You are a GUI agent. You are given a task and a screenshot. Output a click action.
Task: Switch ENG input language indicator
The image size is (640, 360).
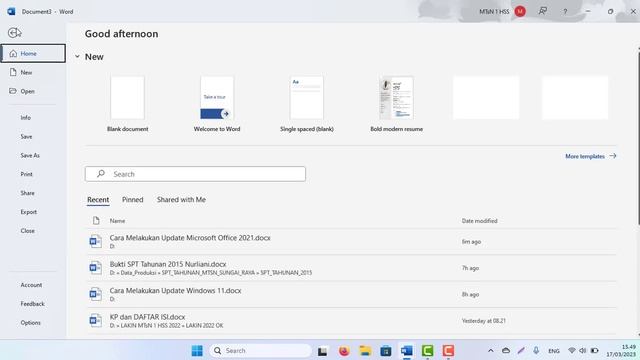[x=554, y=351]
